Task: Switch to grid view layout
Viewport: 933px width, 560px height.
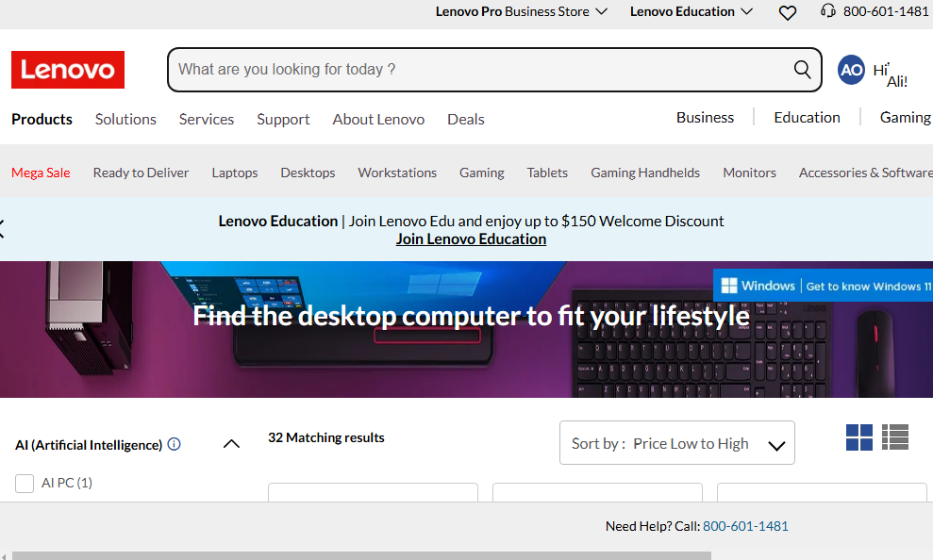Action: (x=859, y=437)
